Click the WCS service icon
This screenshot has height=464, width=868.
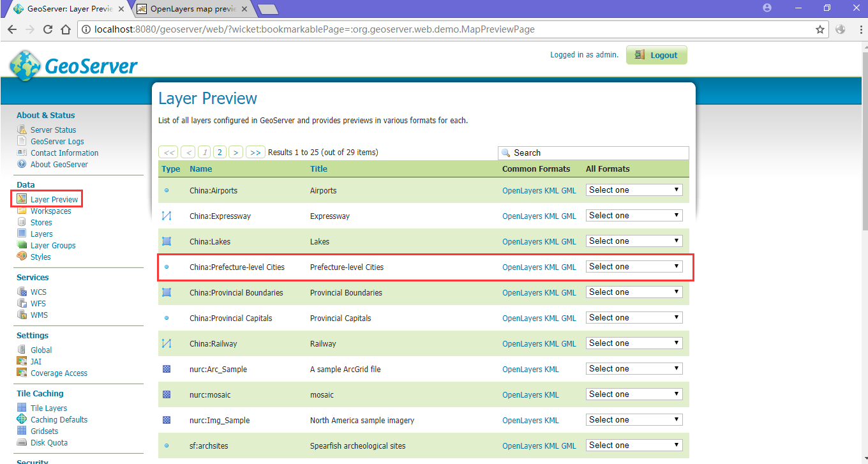(22, 292)
